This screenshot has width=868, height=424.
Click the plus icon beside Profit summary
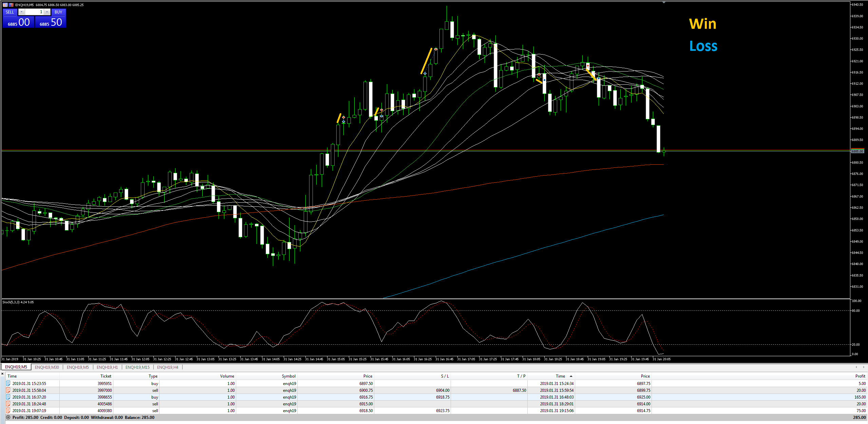pos(8,418)
